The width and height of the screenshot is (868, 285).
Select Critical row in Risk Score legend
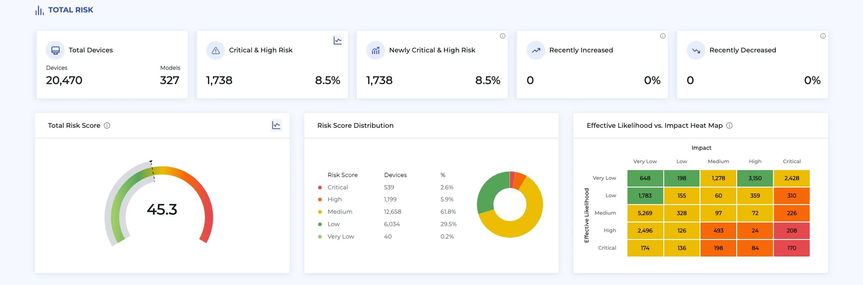pyautogui.click(x=337, y=188)
